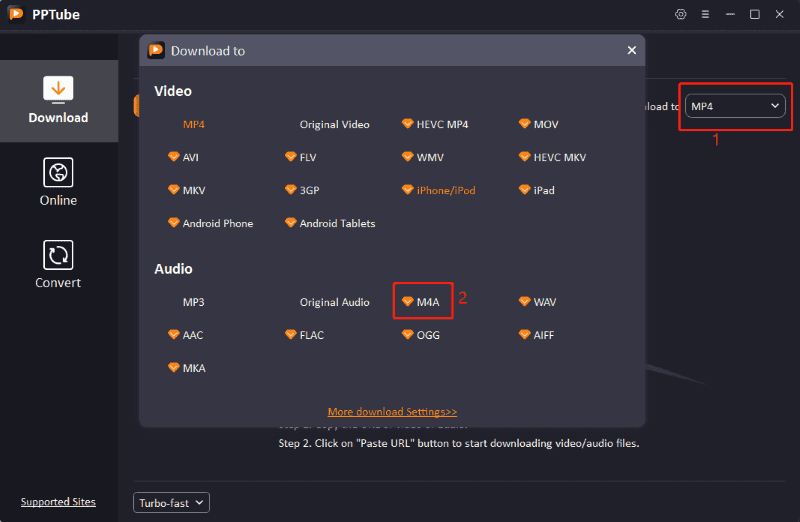The width and height of the screenshot is (800, 522).
Task: Pick the iPhone/iPod video preset
Action: coord(447,190)
